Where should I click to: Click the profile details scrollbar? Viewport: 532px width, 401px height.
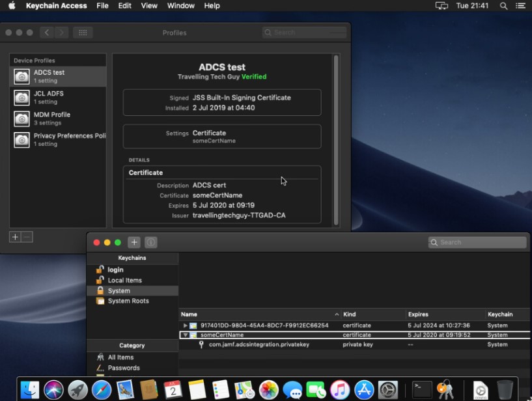(x=336, y=140)
